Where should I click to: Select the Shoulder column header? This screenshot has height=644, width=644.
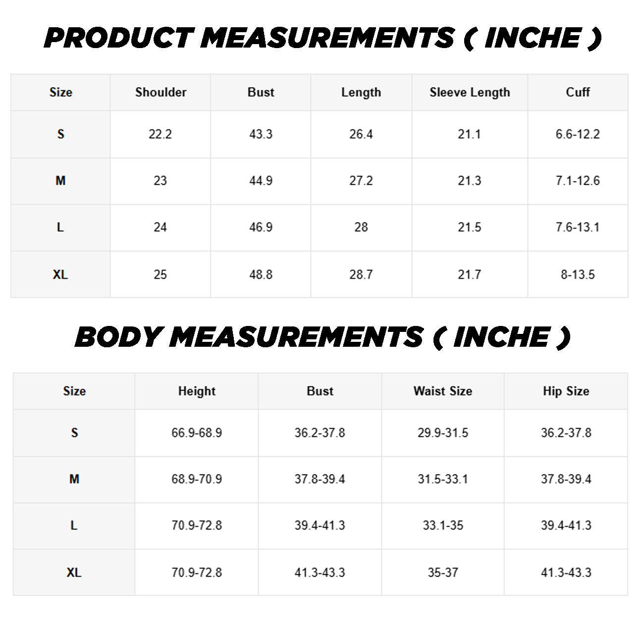pyautogui.click(x=161, y=93)
